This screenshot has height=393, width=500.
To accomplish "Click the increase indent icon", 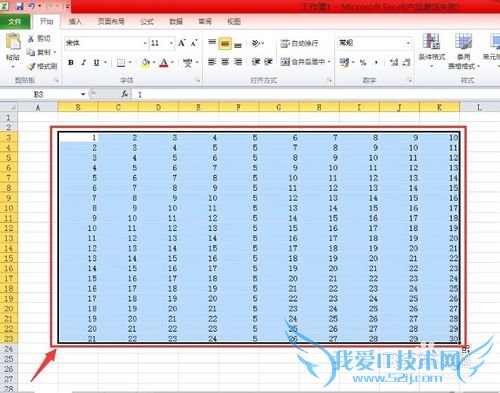I will 268,62.
